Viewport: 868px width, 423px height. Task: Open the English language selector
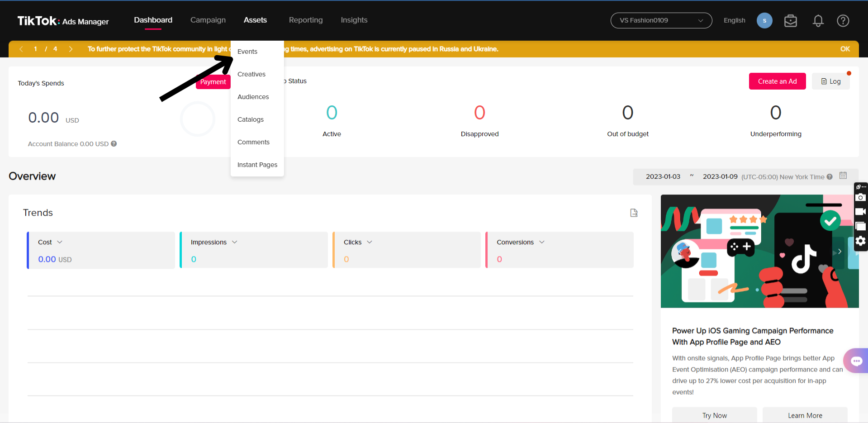point(734,20)
